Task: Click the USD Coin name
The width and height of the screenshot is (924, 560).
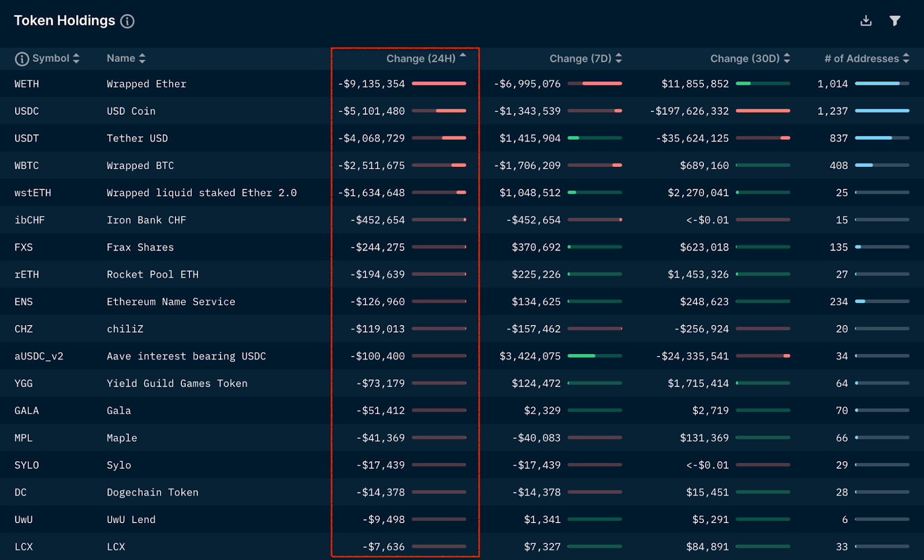Action: (x=131, y=111)
